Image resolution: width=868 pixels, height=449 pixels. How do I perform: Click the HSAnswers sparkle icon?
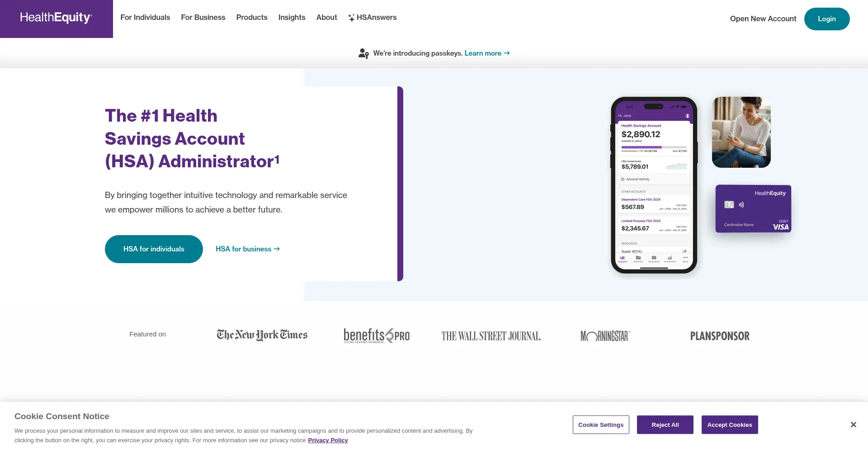[x=351, y=18]
